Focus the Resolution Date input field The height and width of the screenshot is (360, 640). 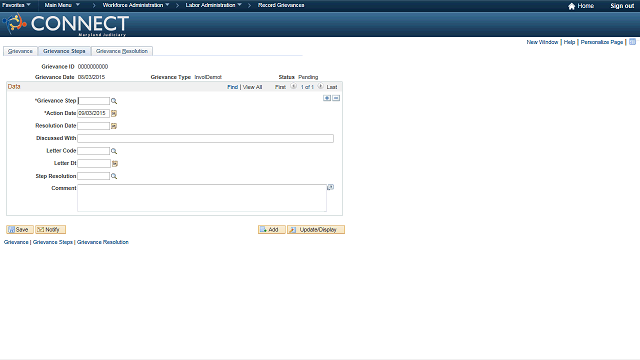pyautogui.click(x=93, y=126)
